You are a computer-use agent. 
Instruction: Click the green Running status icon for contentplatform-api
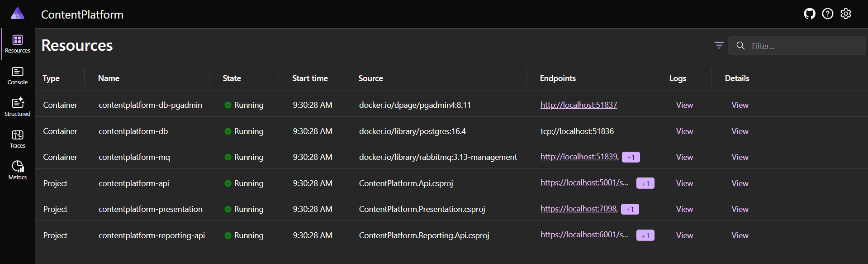[228, 183]
